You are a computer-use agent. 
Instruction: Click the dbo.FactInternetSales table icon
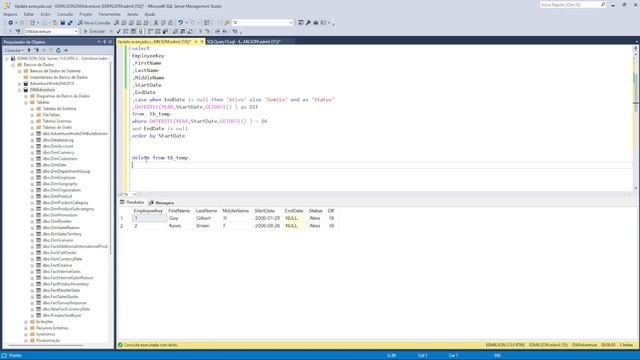pyautogui.click(x=38, y=271)
